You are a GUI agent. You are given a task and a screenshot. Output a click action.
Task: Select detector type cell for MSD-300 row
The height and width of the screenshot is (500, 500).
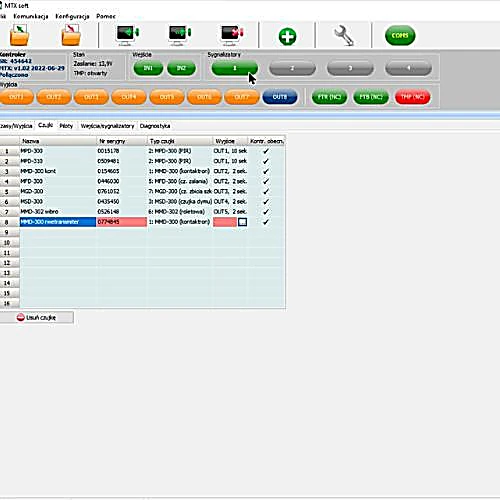pos(180,202)
